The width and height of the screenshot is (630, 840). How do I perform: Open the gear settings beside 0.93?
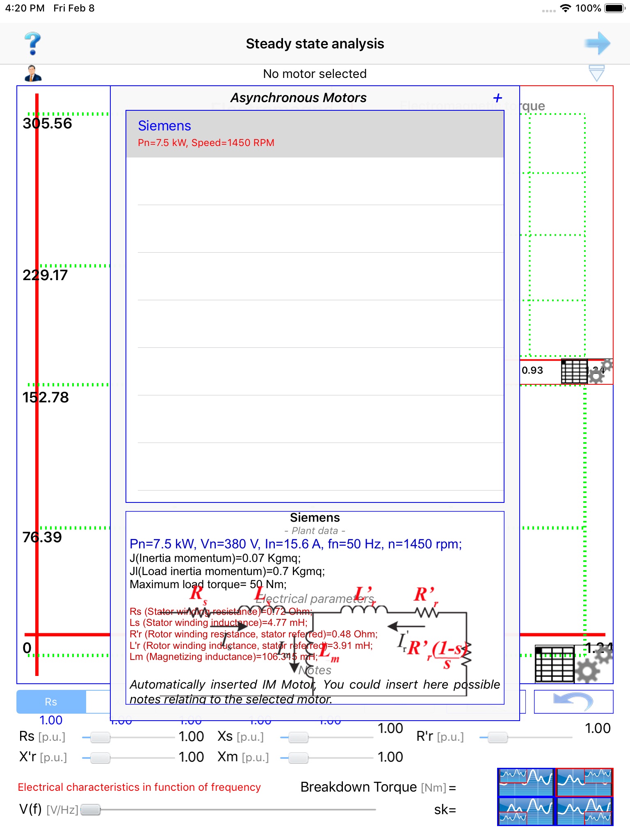[x=600, y=372]
